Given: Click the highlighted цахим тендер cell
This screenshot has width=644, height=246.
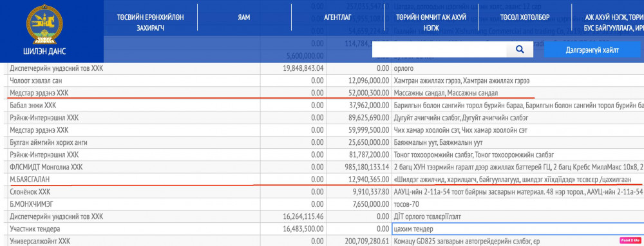Looking at the screenshot, I should 518,229.
